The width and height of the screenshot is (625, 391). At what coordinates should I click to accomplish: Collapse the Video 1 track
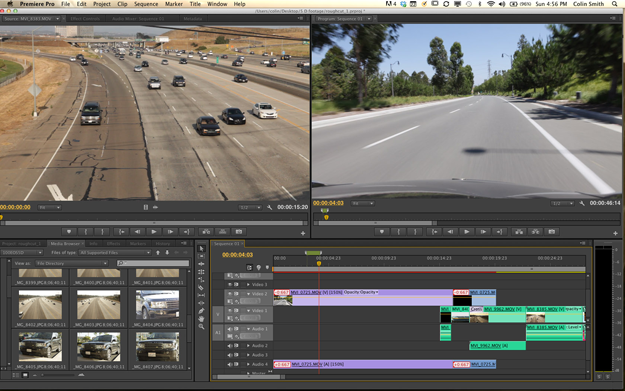248,310
